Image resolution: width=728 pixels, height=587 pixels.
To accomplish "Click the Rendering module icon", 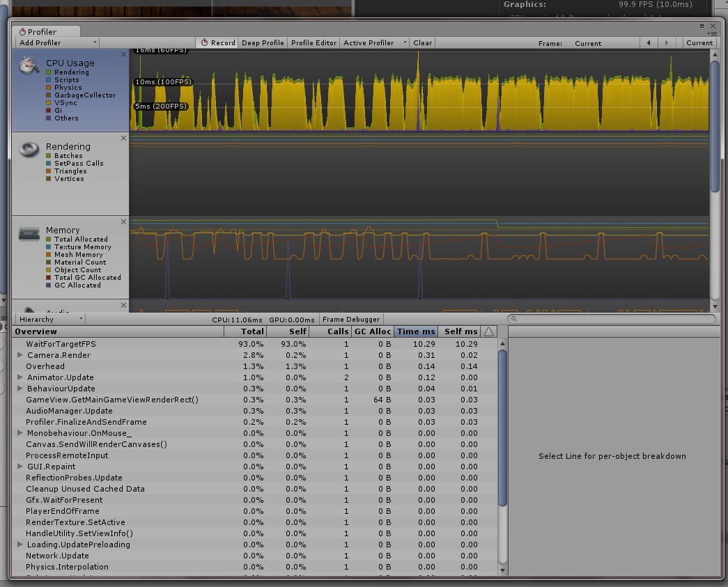I will click(x=29, y=150).
